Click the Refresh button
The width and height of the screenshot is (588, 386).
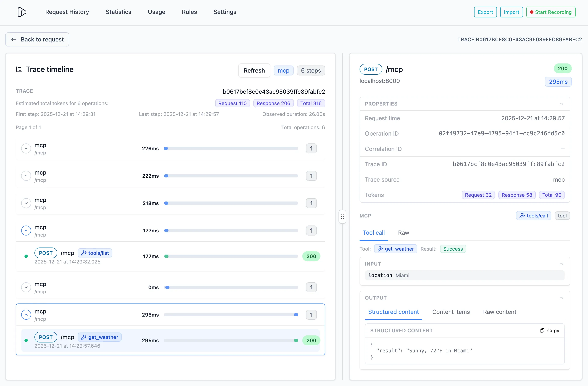(x=254, y=70)
